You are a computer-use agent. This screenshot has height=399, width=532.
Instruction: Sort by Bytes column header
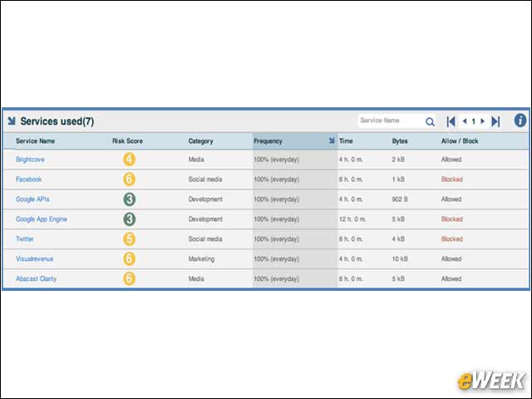pos(400,141)
